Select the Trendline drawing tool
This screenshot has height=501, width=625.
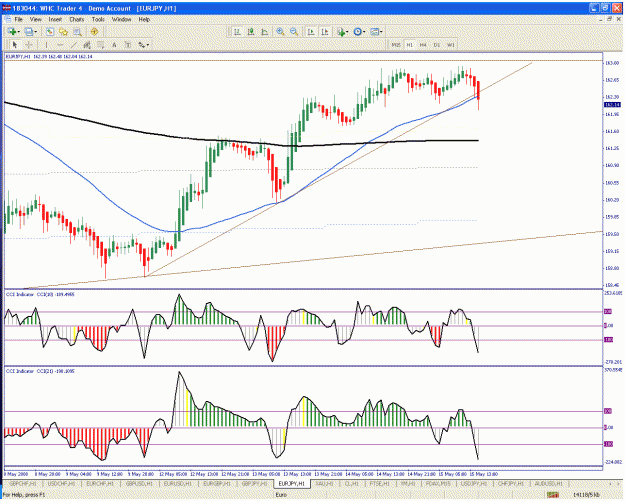(74, 45)
